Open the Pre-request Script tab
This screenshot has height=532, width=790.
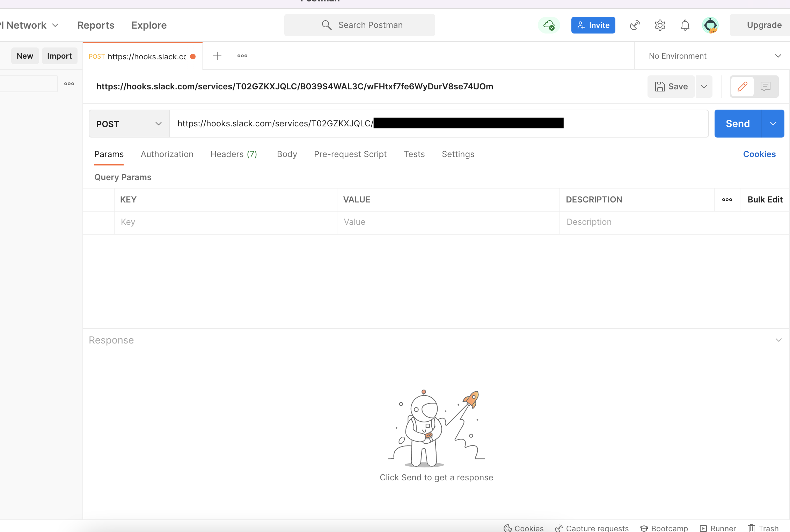click(x=350, y=154)
